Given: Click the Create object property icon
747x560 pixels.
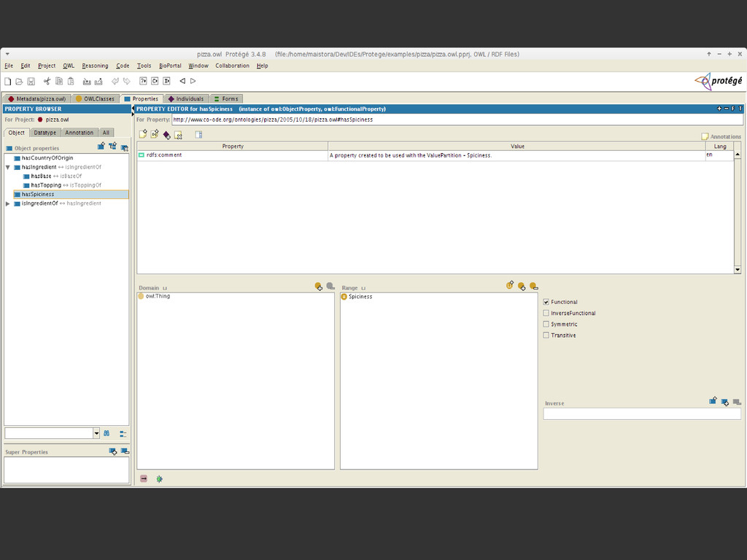Looking at the screenshot, I should point(101,147).
